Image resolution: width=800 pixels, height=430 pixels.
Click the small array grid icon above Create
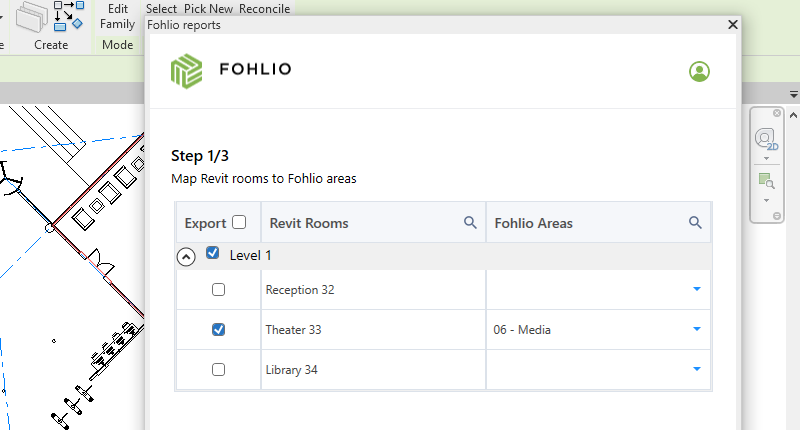[x=68, y=16]
